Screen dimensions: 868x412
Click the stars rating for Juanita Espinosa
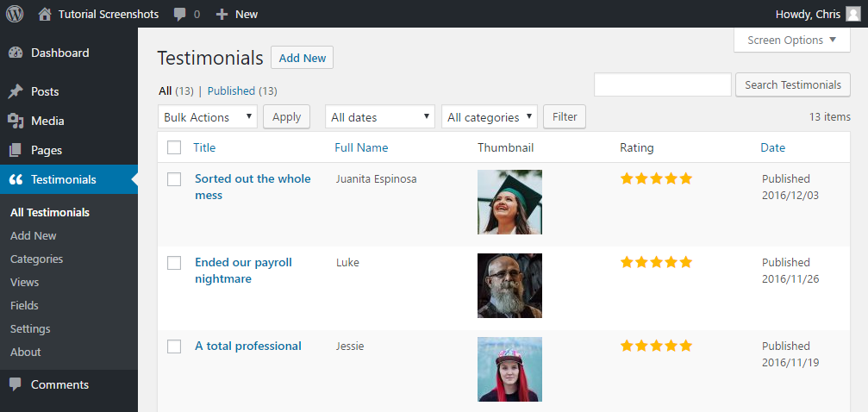(657, 178)
